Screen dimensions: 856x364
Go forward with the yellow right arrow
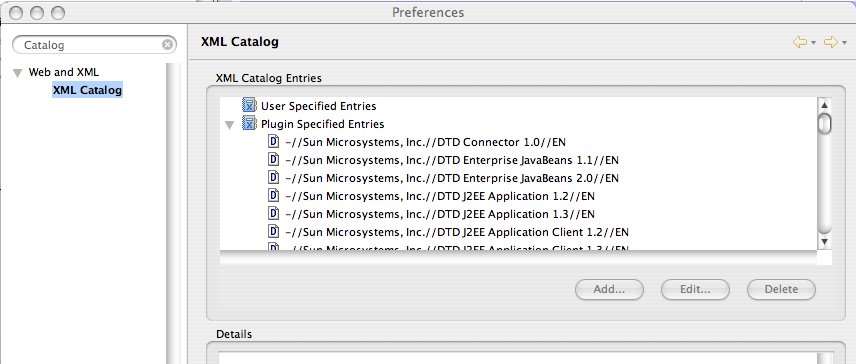click(830, 42)
